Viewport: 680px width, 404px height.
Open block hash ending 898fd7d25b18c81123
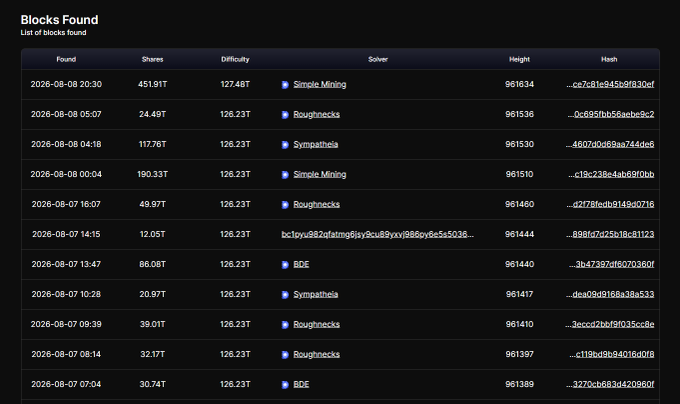[610, 234]
